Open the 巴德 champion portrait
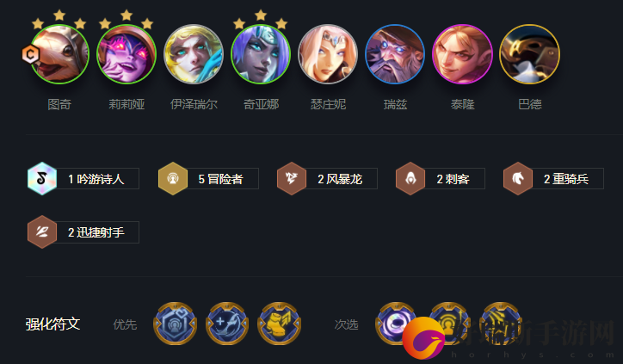 (x=529, y=54)
